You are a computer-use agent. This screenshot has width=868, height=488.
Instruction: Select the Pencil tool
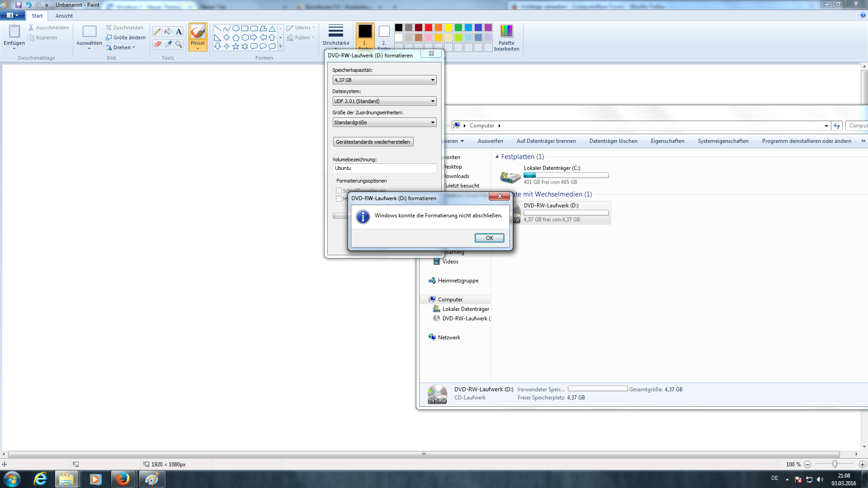[157, 32]
